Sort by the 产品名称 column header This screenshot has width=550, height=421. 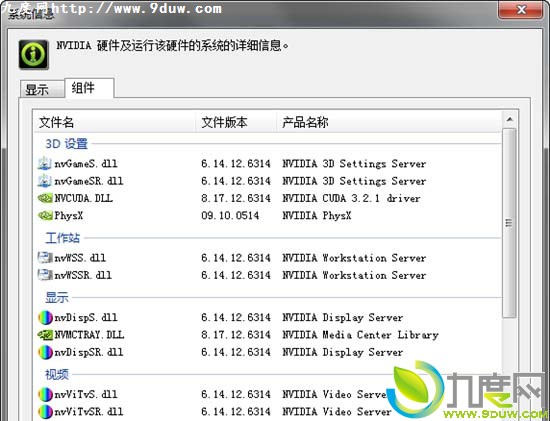(389, 122)
